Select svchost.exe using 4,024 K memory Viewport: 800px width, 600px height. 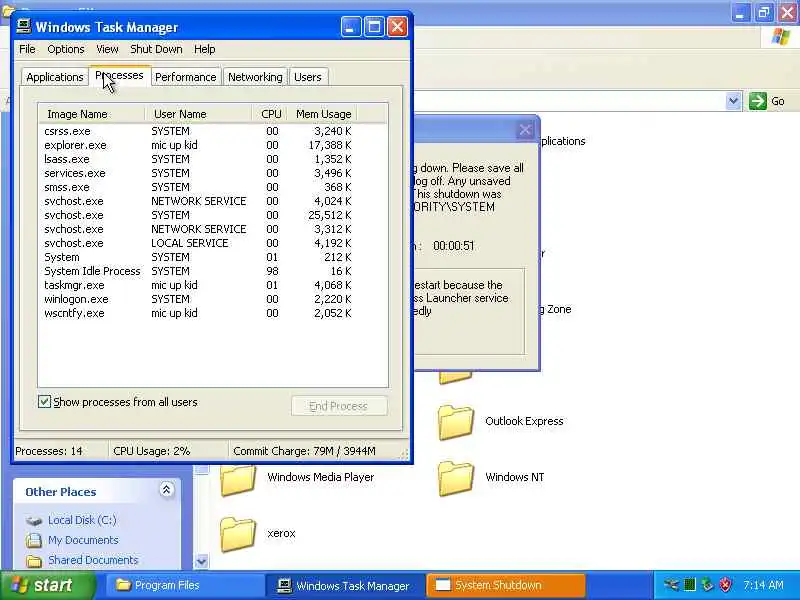click(x=198, y=201)
